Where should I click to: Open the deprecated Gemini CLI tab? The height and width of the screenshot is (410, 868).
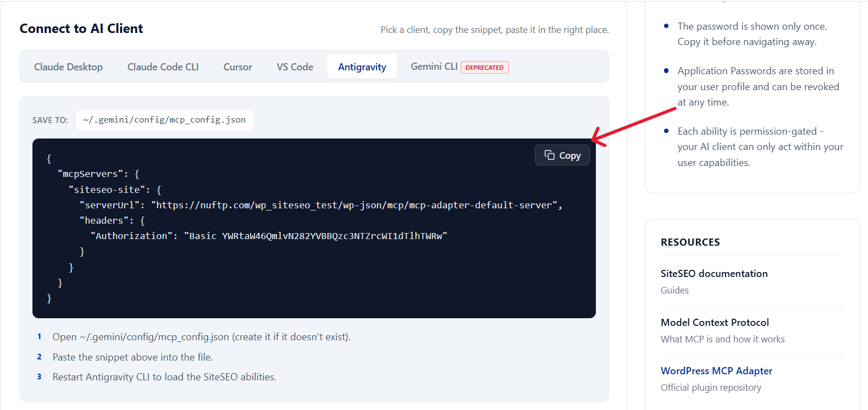[460, 67]
